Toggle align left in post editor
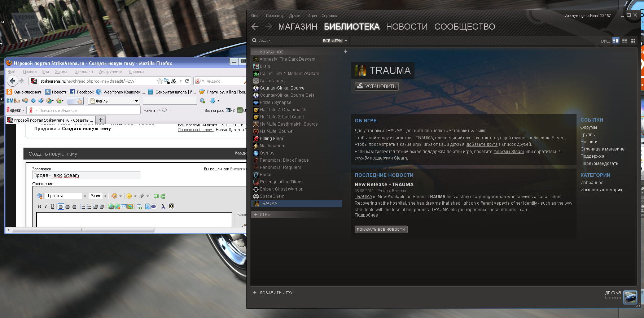 pos(61,206)
